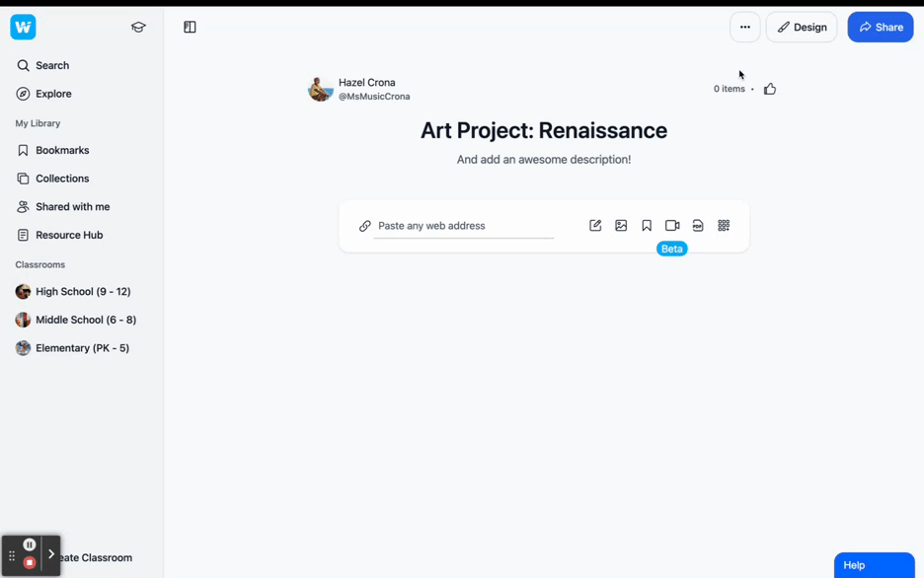This screenshot has width=924, height=578.
Task: Open Collections in the sidebar
Action: (x=62, y=179)
